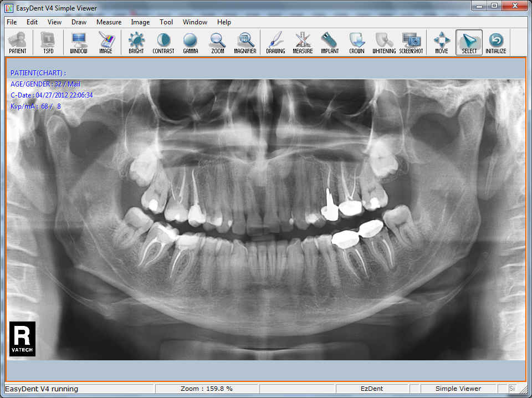The image size is (532, 398).
Task: Pick the Measure tool
Action: click(x=303, y=43)
